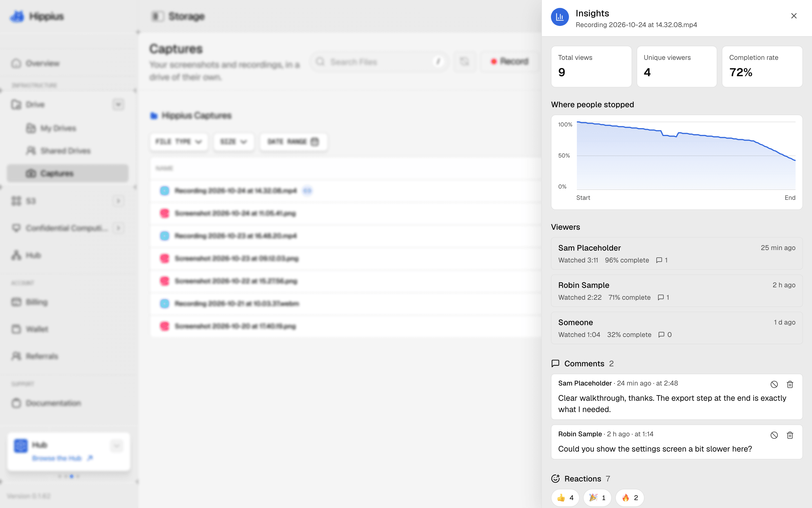Image resolution: width=812 pixels, height=508 pixels.
Task: Expand the S3 sidebar section
Action: click(x=118, y=201)
